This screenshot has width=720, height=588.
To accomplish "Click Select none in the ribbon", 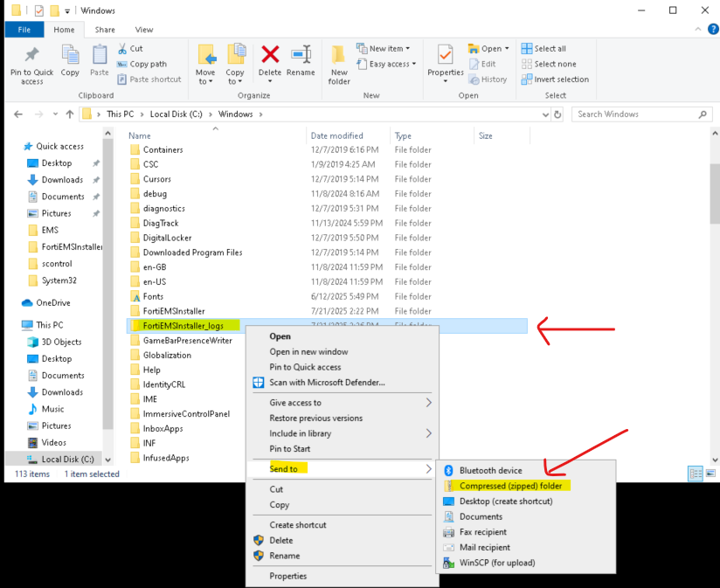I will click(549, 65).
